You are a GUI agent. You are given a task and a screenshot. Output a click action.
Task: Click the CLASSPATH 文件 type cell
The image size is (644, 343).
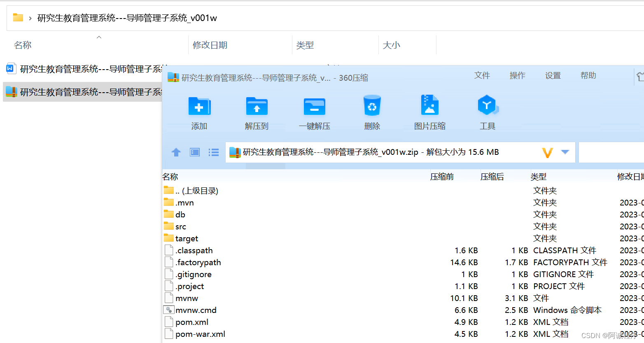tap(565, 250)
